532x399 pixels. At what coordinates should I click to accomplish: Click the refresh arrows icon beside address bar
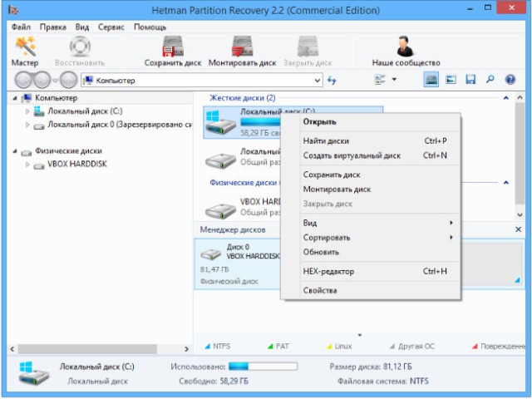[x=332, y=81]
